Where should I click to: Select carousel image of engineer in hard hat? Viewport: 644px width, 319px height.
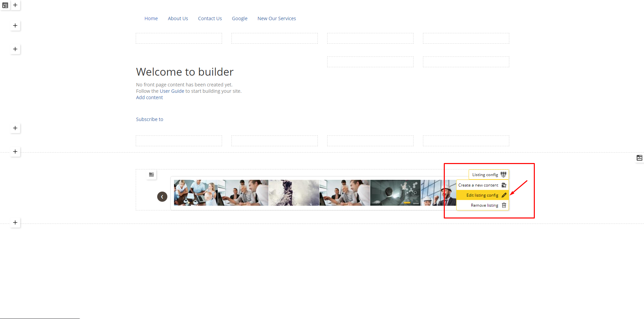438,193
